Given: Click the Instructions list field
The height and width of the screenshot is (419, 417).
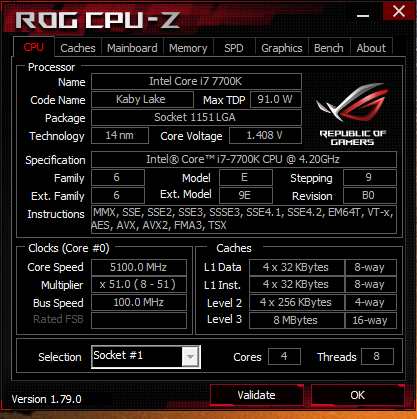Looking at the screenshot, I should [244, 219].
